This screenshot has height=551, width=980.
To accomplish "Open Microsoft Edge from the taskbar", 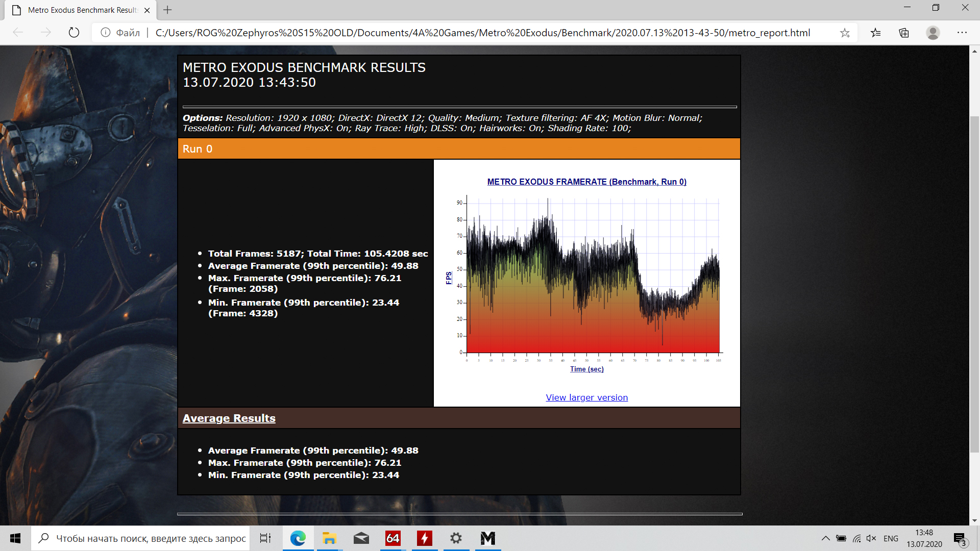I will point(298,538).
